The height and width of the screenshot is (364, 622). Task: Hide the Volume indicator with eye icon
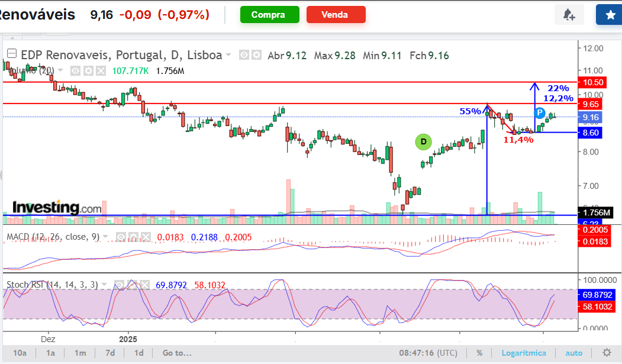click(x=75, y=71)
